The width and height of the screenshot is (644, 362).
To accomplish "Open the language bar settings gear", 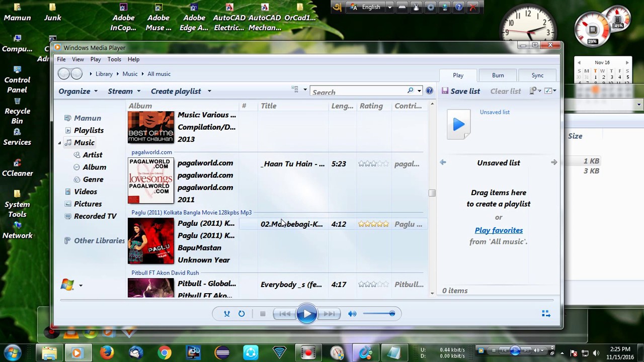I will 430,8.
